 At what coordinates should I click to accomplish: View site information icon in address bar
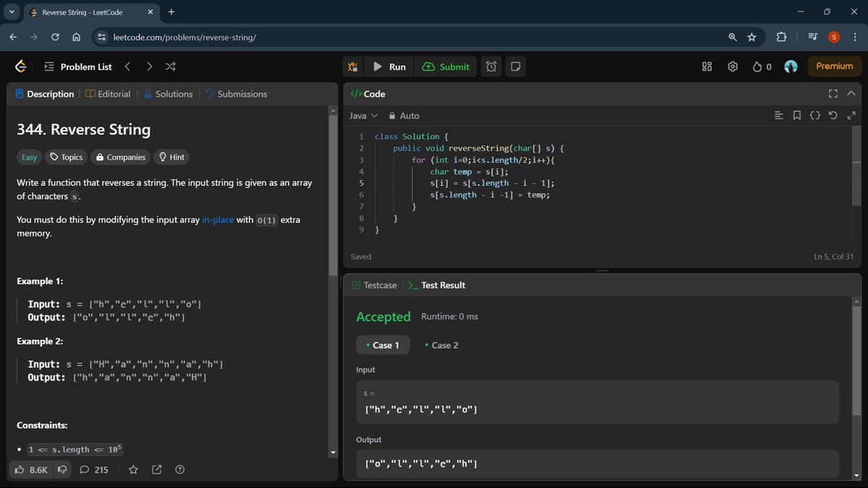[x=101, y=37]
